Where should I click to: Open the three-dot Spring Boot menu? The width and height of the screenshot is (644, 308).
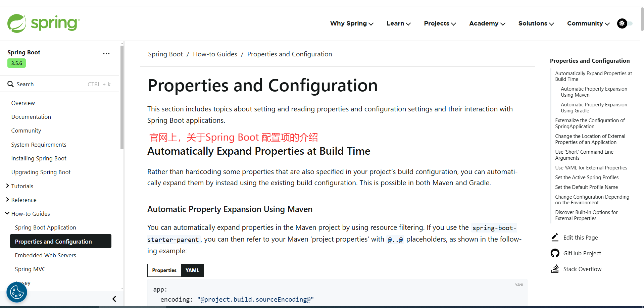(x=106, y=54)
